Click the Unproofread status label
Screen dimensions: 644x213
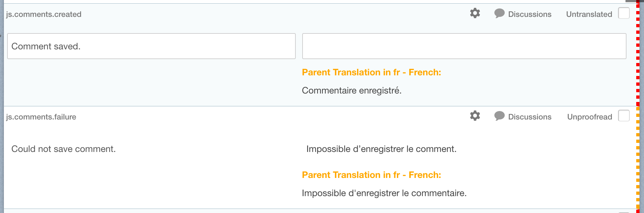tap(590, 117)
